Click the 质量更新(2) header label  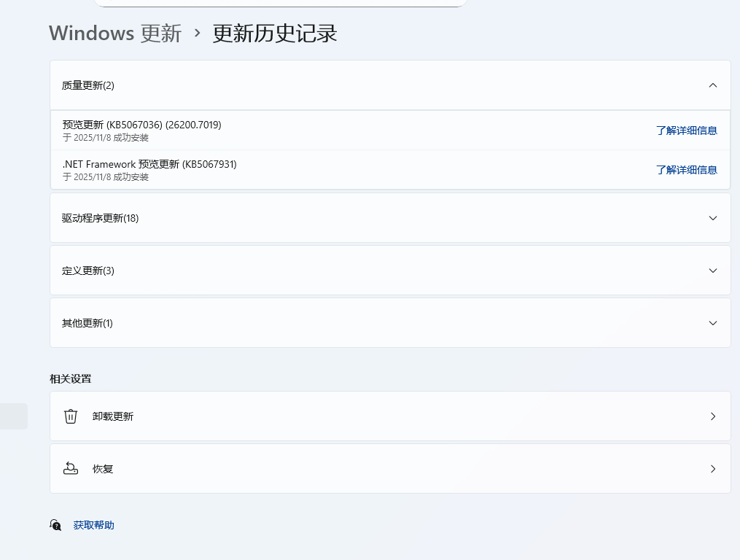click(x=87, y=85)
